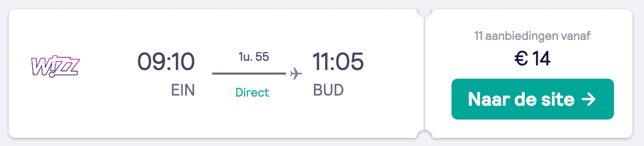Click the airplane icon on flight line

click(x=296, y=74)
